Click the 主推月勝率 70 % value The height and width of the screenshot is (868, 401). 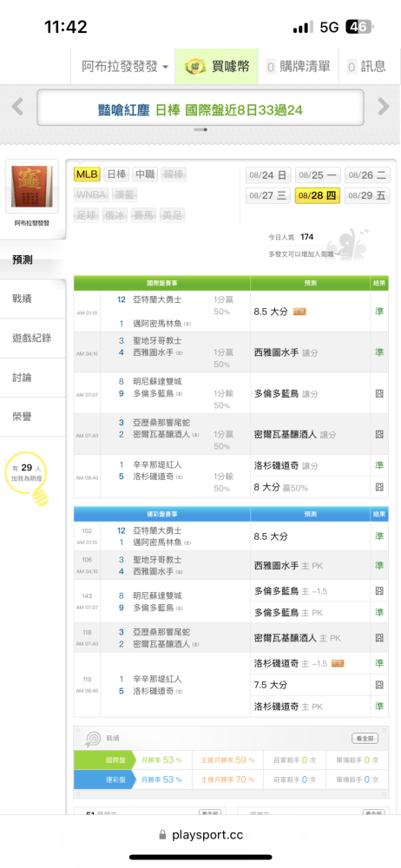(227, 779)
